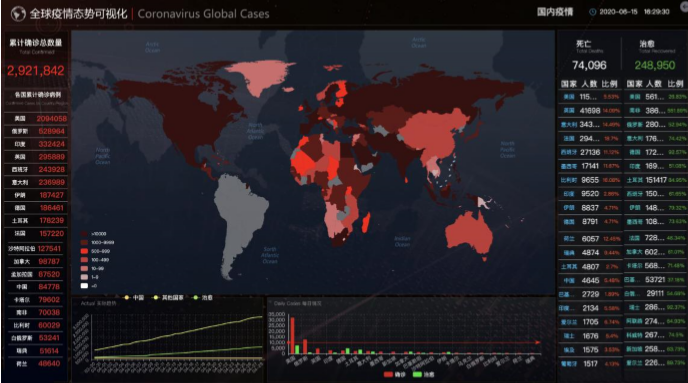Toggle the 中国 series in trend chart legend

coord(134,297)
